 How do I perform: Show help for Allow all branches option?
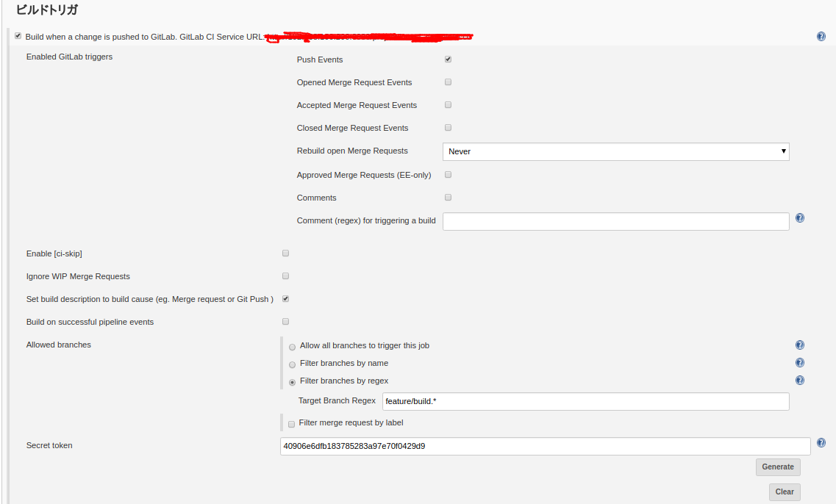click(x=800, y=345)
